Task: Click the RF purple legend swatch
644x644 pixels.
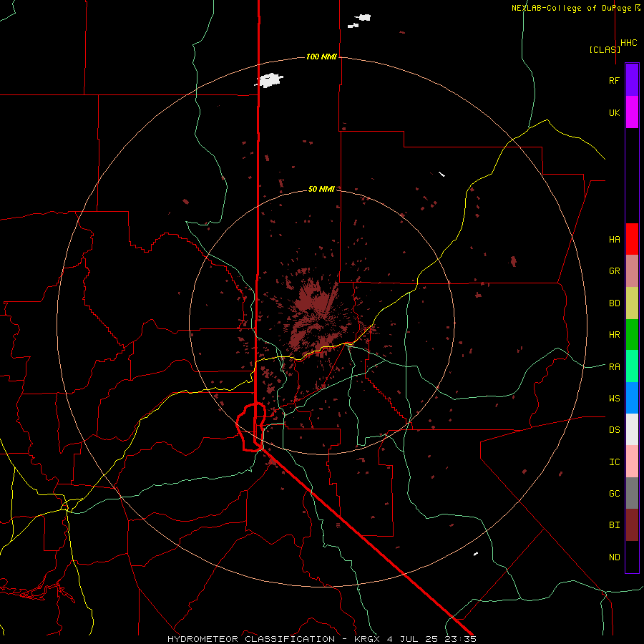Action: coord(632,80)
